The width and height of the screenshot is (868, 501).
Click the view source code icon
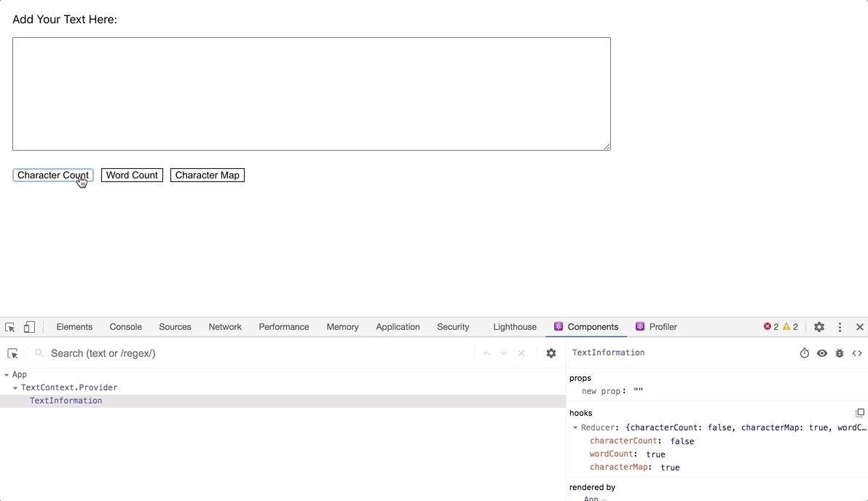(x=857, y=353)
